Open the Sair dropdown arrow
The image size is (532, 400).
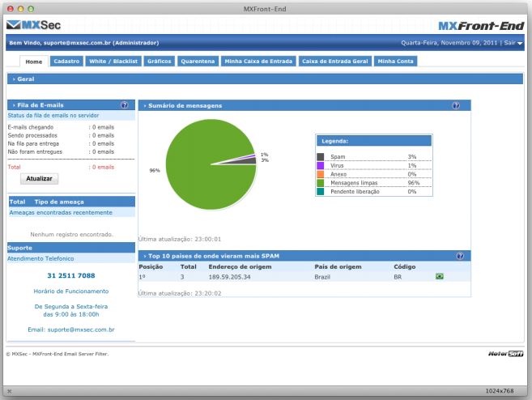520,43
